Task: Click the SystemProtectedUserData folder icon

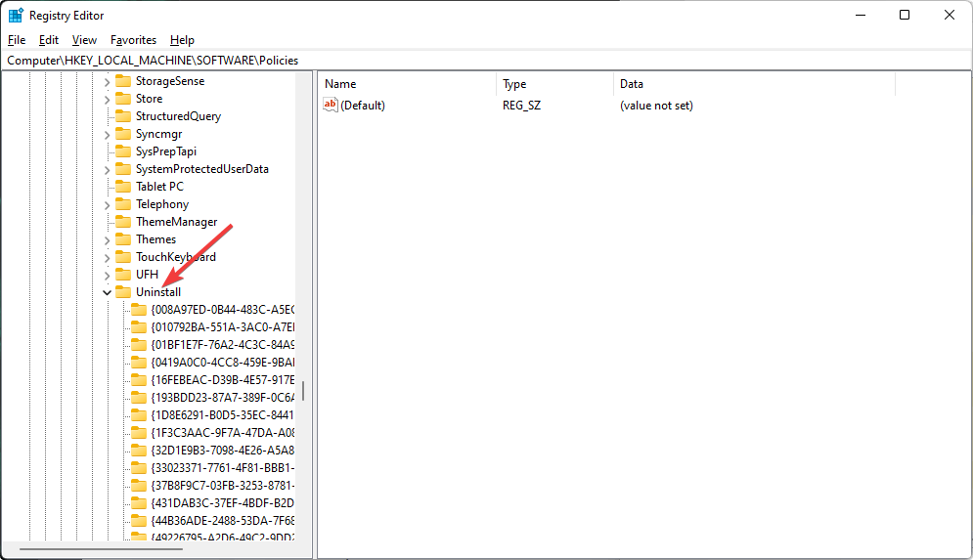Action: point(123,169)
